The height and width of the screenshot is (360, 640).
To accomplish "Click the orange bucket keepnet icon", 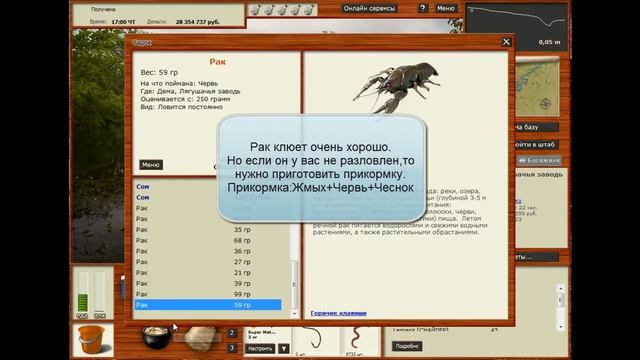I will click(93, 340).
